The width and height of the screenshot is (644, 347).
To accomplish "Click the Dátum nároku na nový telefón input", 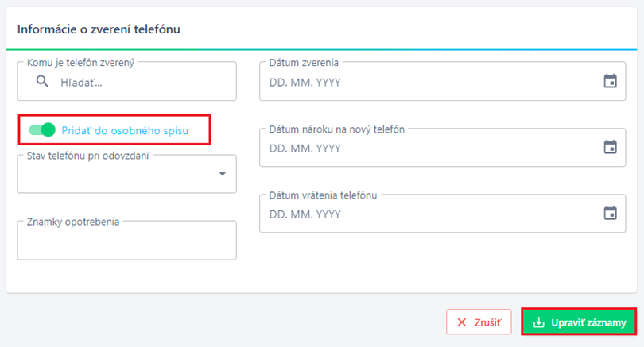I will [x=443, y=148].
